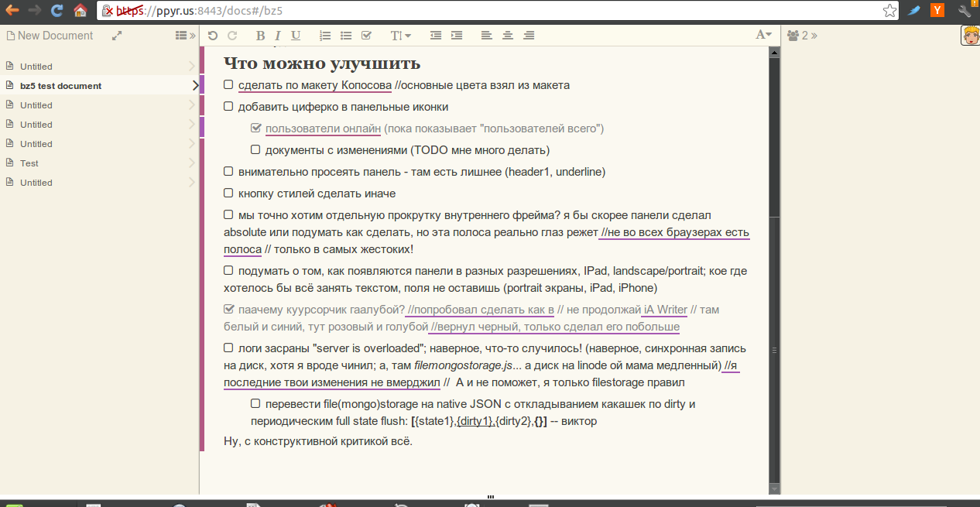Click underlined 'iA Writer' text
This screenshot has width=980, height=507.
click(x=665, y=310)
